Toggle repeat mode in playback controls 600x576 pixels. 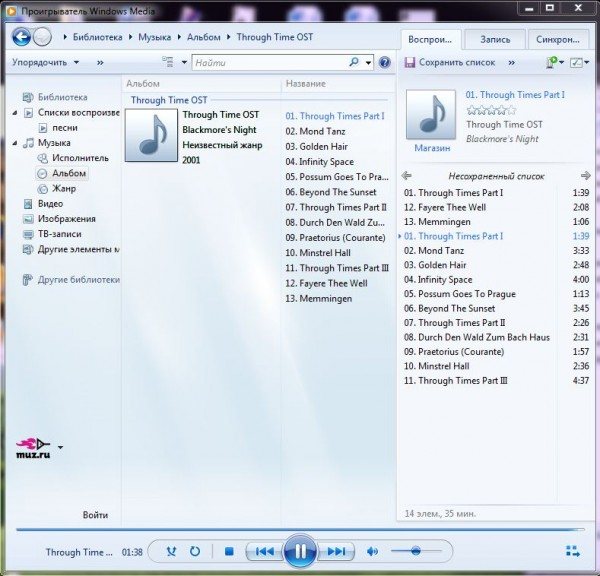(x=195, y=551)
